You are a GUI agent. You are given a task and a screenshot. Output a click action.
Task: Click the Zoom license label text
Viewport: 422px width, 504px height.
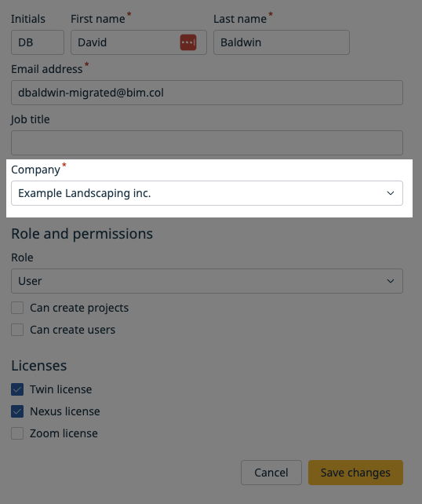coord(64,433)
